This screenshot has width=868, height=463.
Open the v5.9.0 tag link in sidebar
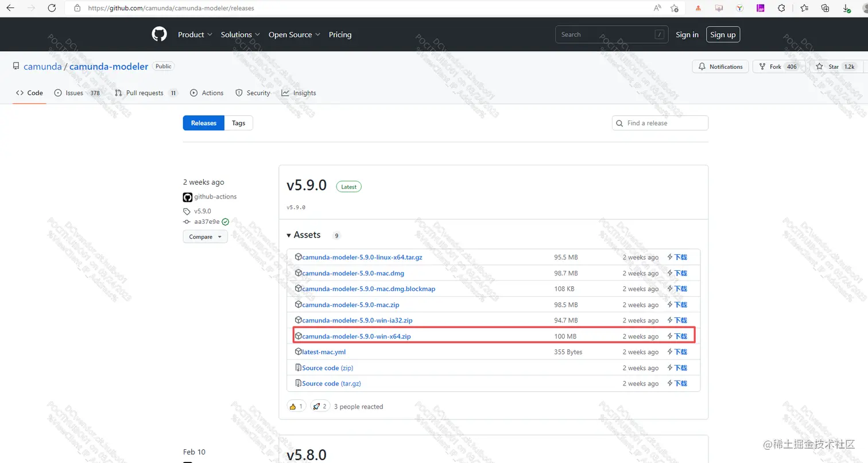tap(202, 211)
